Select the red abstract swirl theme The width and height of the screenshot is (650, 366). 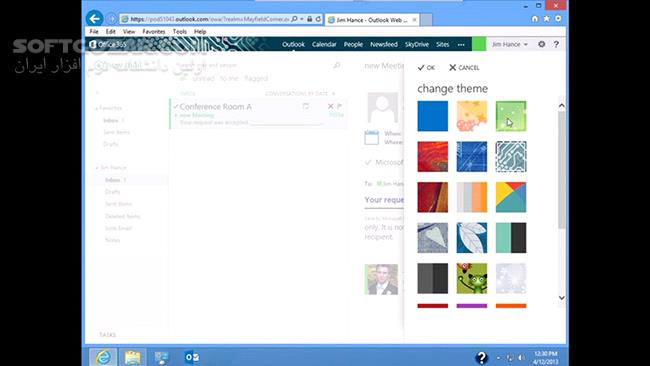432,157
